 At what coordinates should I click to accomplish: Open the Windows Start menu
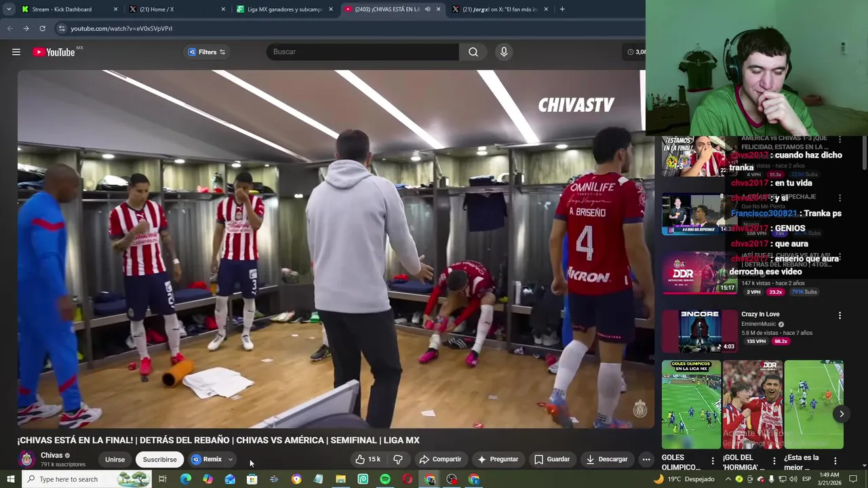(11, 479)
